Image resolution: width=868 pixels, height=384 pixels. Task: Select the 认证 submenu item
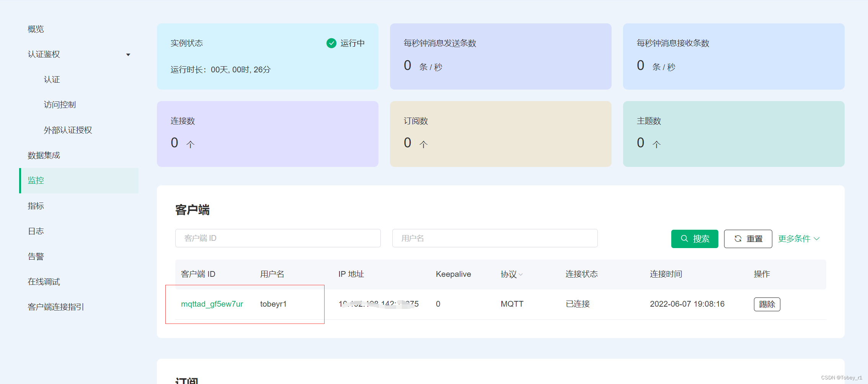coord(52,80)
